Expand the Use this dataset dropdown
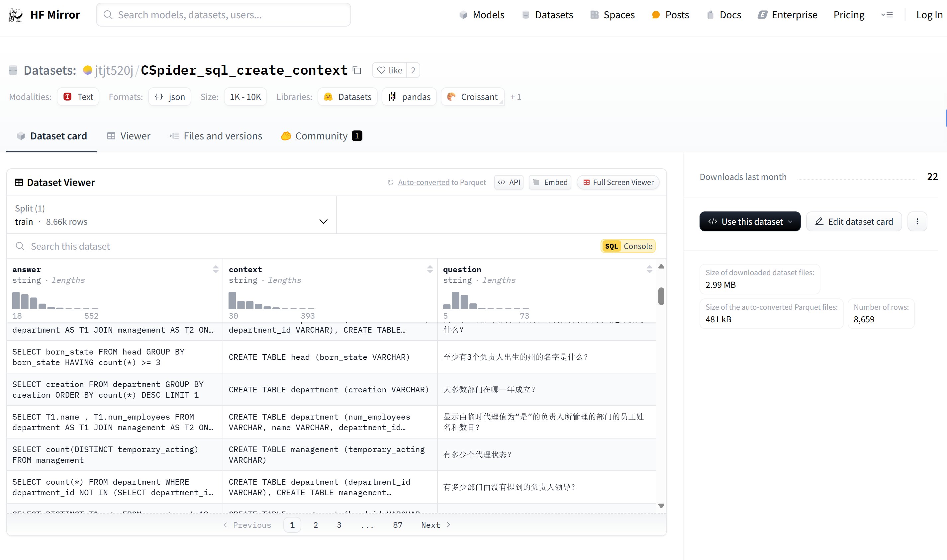The width and height of the screenshot is (947, 560). [x=790, y=221]
